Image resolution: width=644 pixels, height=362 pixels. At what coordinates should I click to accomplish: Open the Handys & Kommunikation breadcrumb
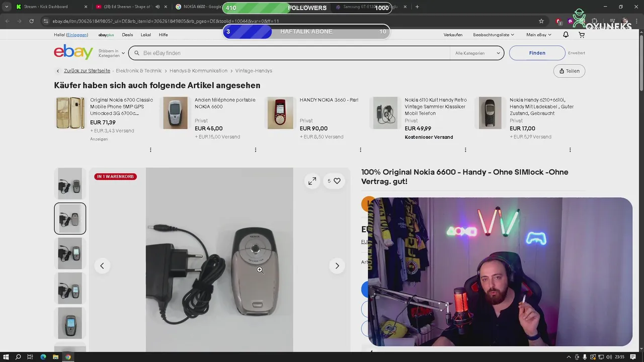coord(198,71)
